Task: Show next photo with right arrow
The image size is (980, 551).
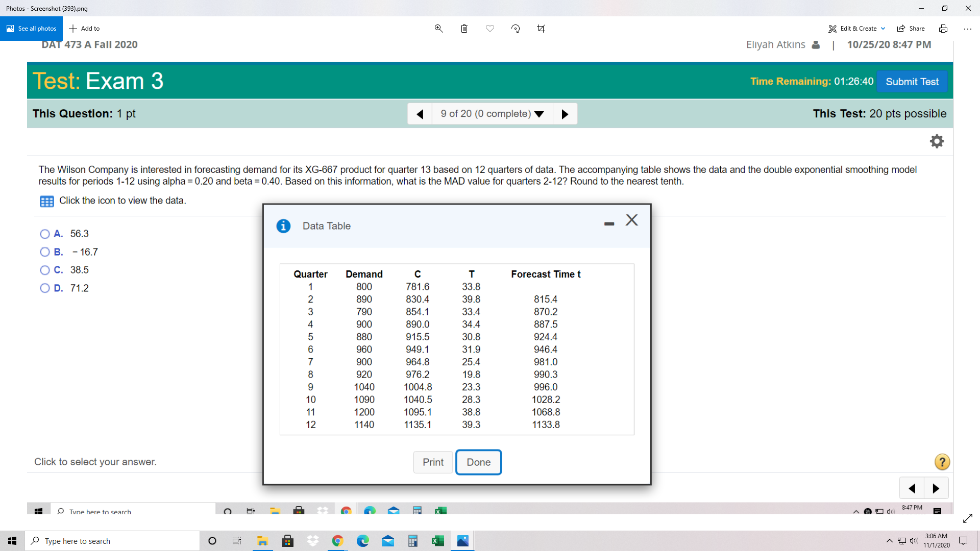Action: 936,488
